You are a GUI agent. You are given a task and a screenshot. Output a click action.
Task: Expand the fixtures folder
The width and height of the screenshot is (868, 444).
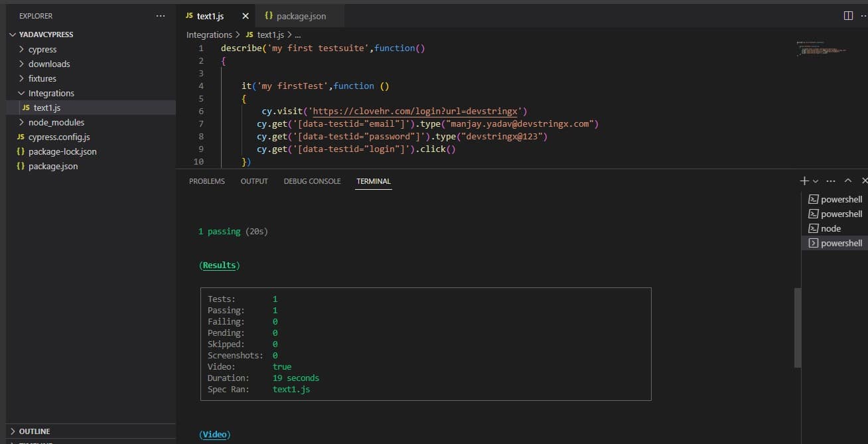click(42, 78)
